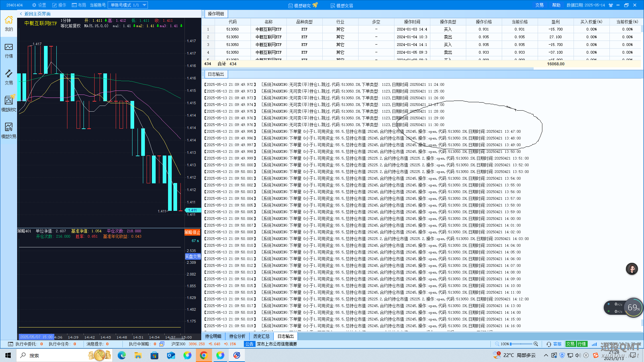Click the network tray icon
Image resolution: width=644 pixels, height=362 pixels.
[570, 355]
